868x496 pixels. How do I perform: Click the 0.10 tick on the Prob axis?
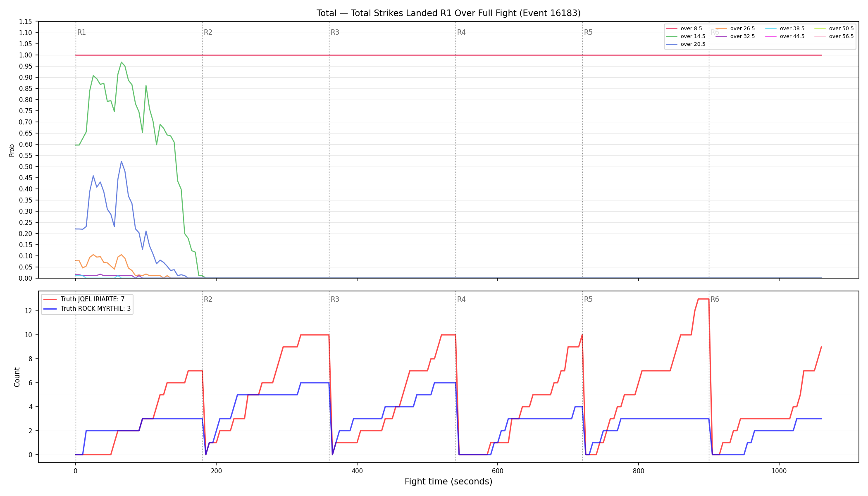[26, 256]
